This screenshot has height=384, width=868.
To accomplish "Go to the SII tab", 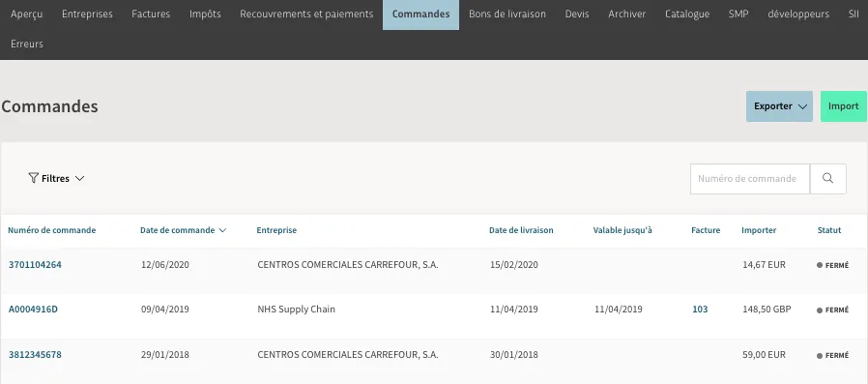I will [854, 14].
